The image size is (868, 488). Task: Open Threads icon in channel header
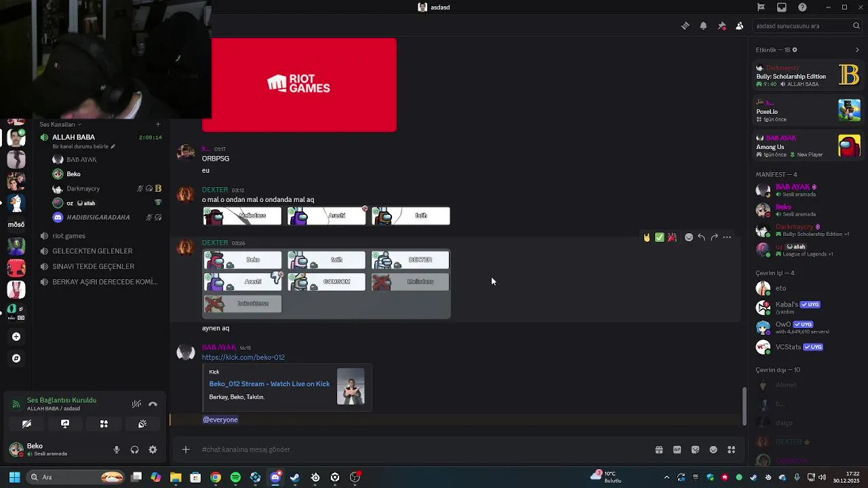[x=686, y=26]
